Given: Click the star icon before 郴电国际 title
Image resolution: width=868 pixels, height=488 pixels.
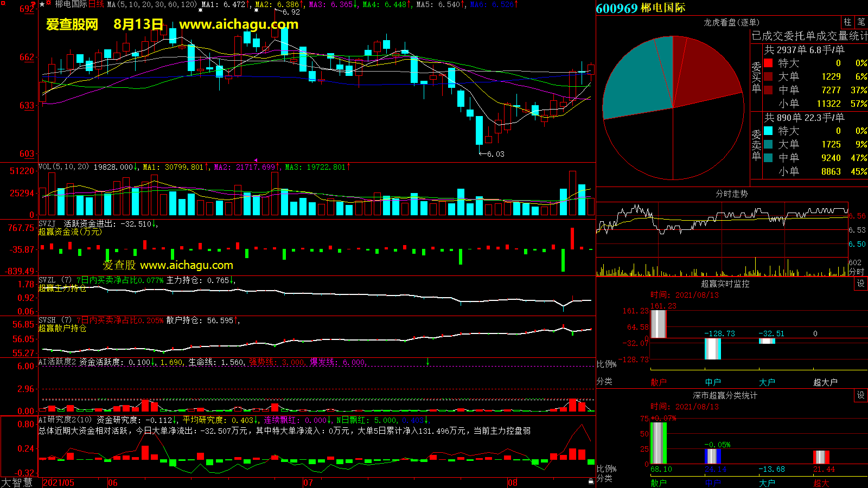Looking at the screenshot, I should pos(42,4).
